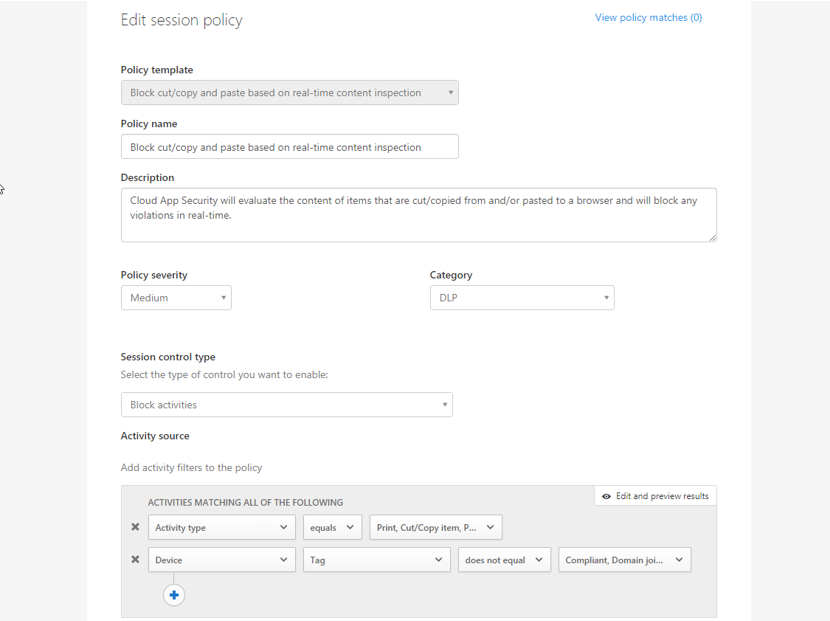Open the Compliant, Domain joined values dropdown
The height and width of the screenshot is (621, 830).
624,559
